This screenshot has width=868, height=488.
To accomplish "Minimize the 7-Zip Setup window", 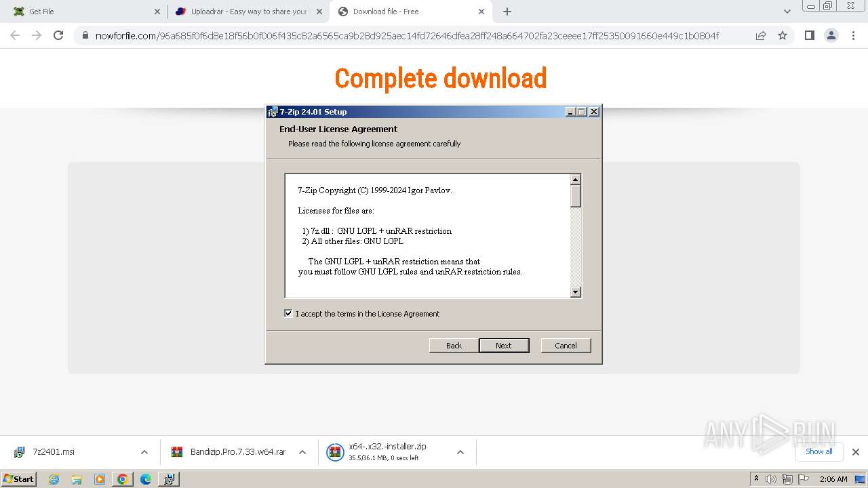I will pyautogui.click(x=570, y=112).
